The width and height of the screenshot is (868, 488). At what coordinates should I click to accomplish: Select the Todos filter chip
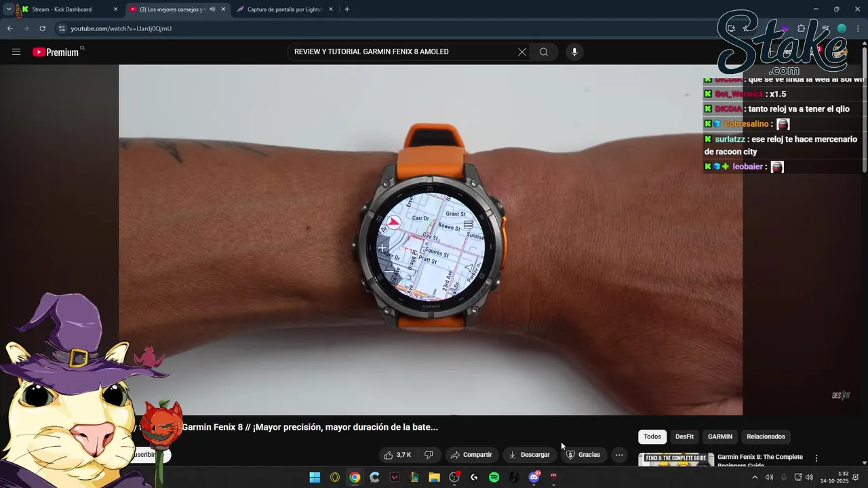[652, 436]
